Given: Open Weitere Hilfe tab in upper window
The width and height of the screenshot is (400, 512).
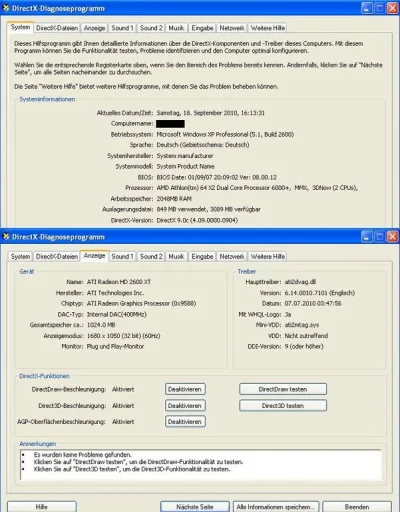Looking at the screenshot, I should click(x=268, y=28).
